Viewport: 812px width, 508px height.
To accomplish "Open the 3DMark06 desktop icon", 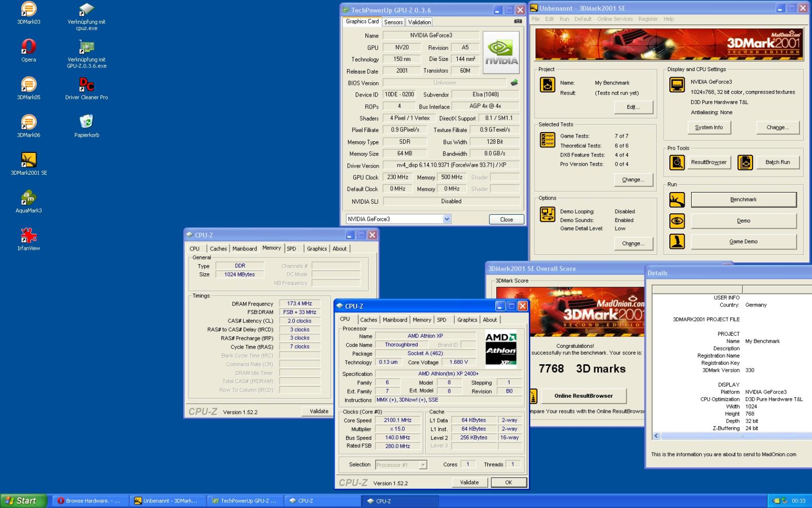I will tap(28, 122).
